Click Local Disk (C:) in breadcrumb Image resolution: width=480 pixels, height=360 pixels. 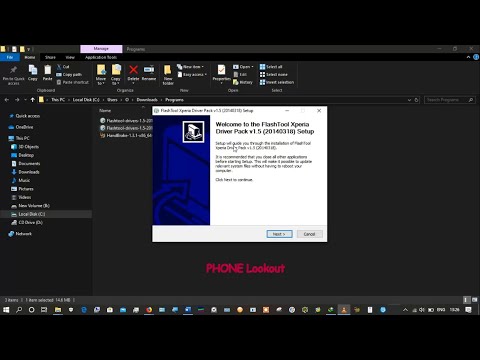point(86,100)
